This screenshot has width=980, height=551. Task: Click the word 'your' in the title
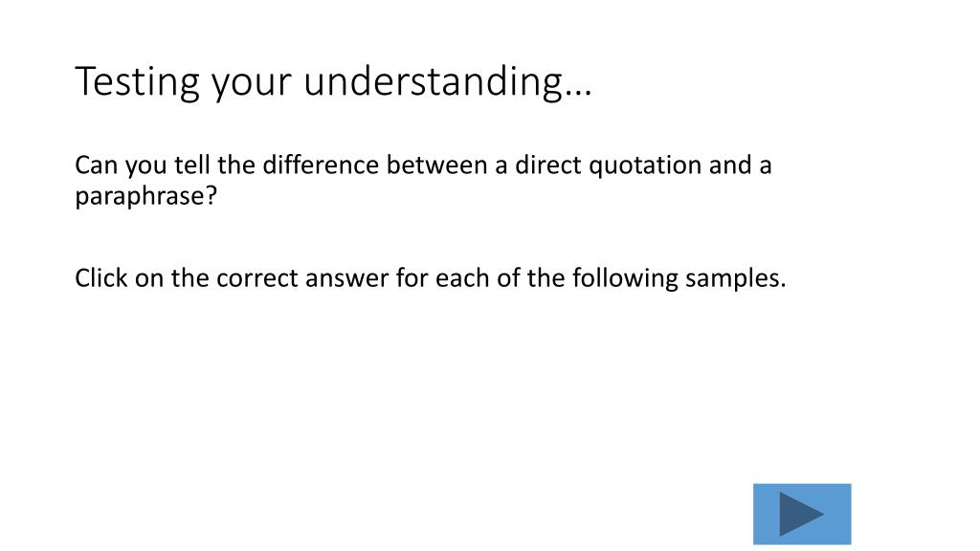(252, 83)
